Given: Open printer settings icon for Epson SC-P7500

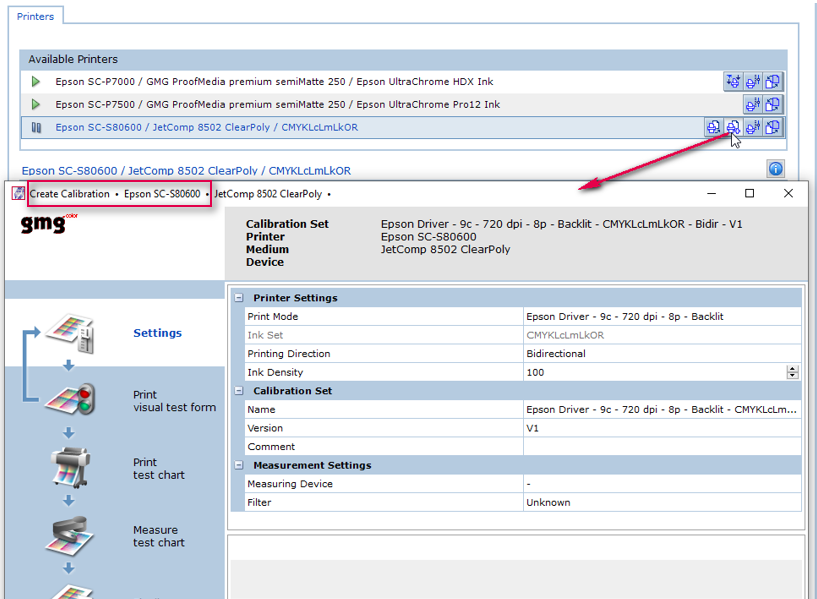Looking at the screenshot, I should 753,104.
